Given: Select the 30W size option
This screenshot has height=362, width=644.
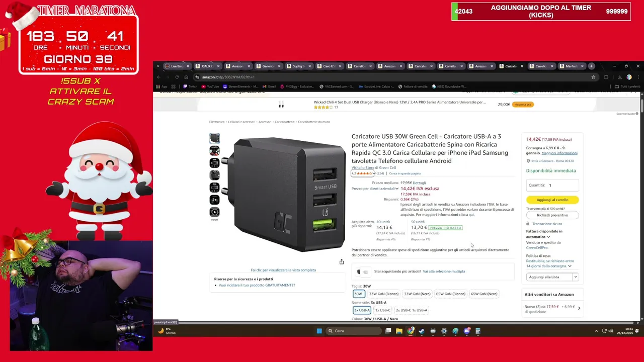Looking at the screenshot, I should tap(358, 294).
